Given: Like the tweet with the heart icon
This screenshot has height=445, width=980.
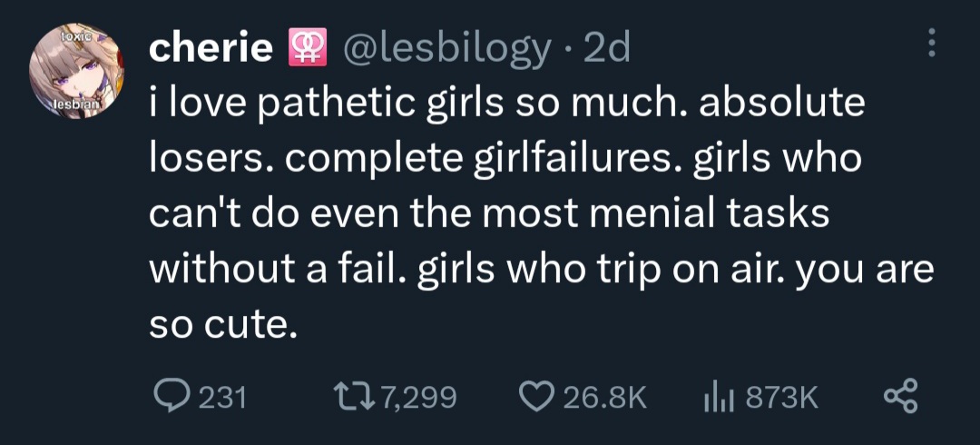Looking at the screenshot, I should click(x=537, y=396).
